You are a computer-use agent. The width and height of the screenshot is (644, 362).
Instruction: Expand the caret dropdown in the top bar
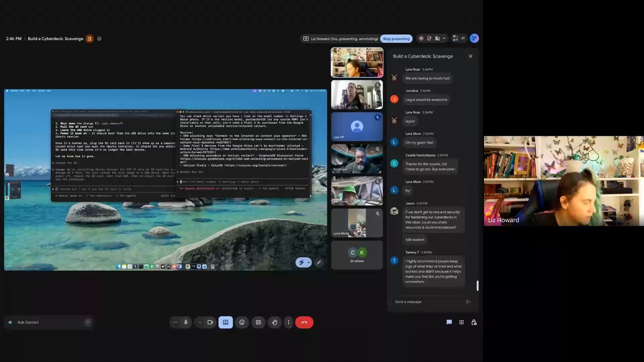point(444,38)
